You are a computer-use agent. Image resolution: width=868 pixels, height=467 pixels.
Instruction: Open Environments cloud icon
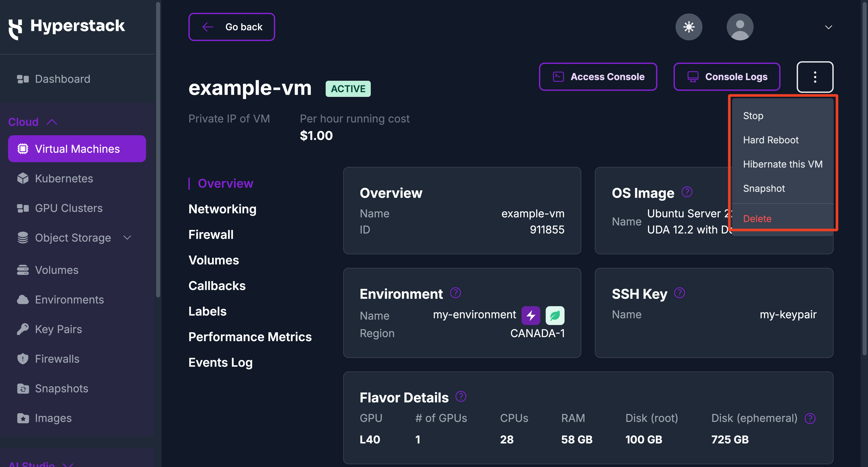(x=23, y=299)
